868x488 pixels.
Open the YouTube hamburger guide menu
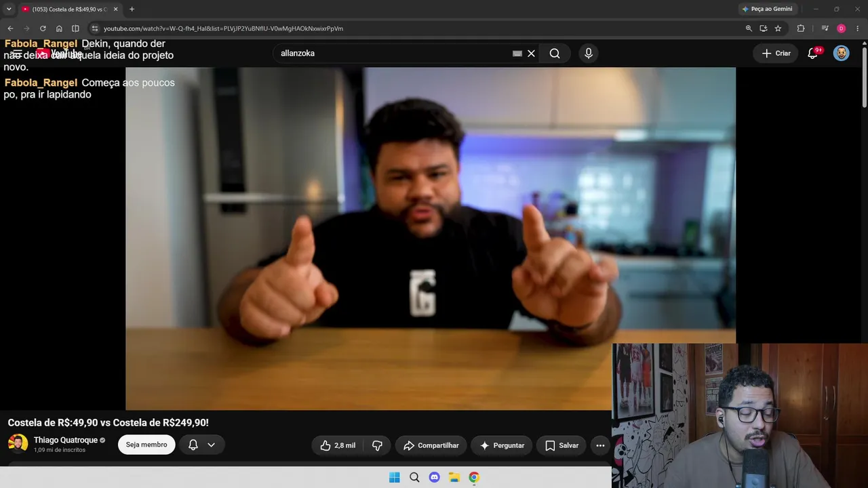[17, 53]
